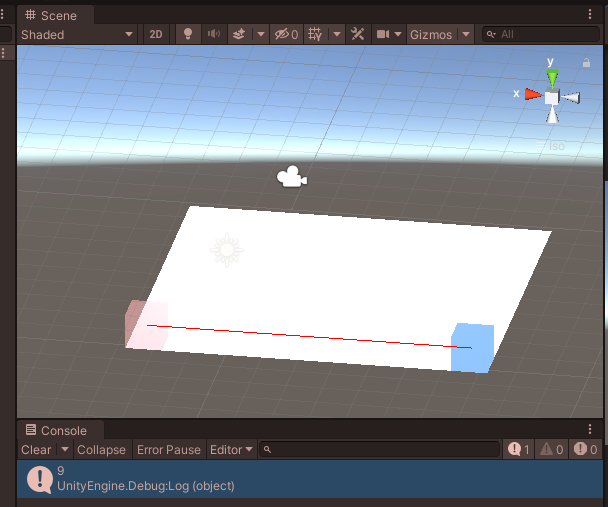Click the scene search field
608x507 pixels.
(x=541, y=34)
